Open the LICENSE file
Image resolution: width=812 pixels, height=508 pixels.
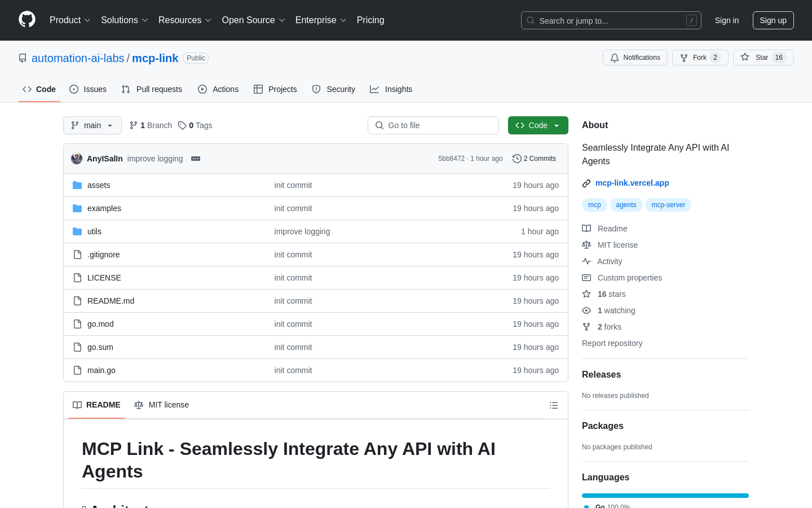(x=104, y=278)
